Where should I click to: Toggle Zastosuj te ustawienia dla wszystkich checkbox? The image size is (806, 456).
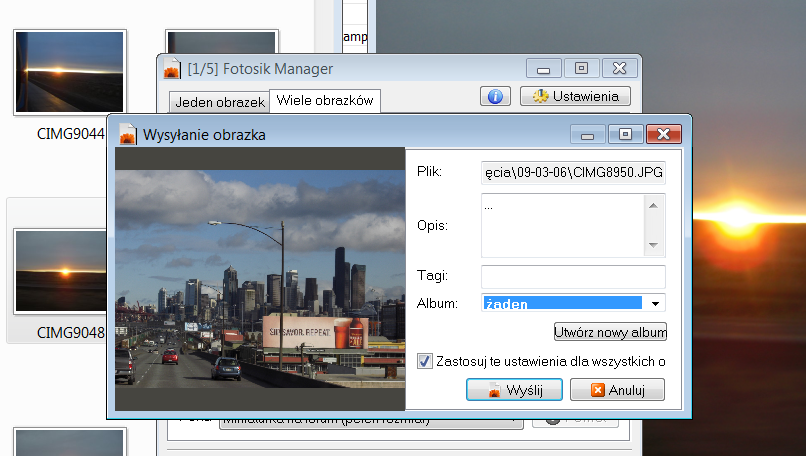[x=425, y=361]
